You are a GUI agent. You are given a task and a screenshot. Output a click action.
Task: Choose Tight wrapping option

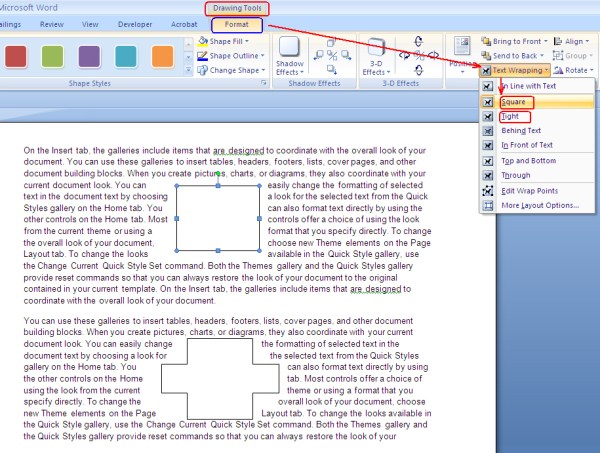point(510,117)
